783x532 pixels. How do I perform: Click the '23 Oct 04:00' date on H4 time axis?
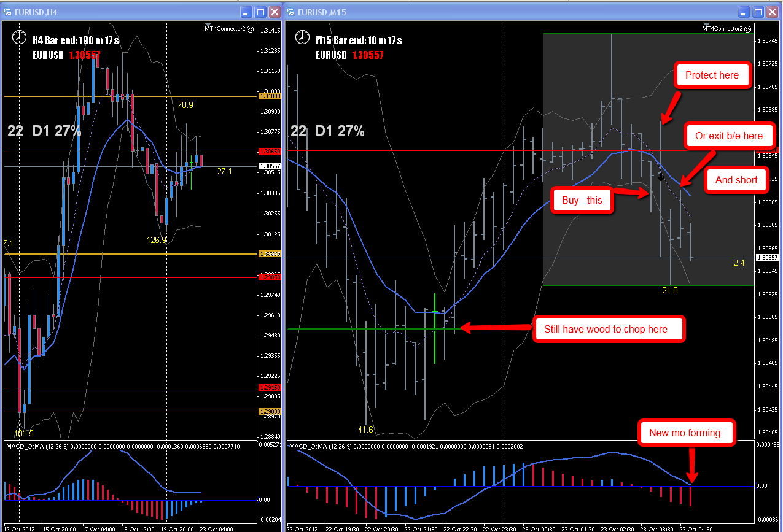click(216, 528)
